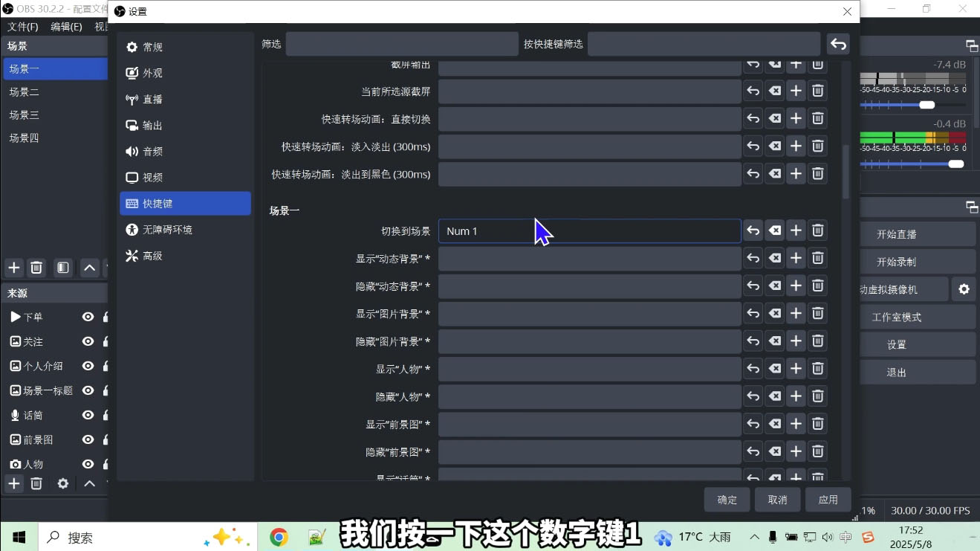Viewport: 980px width, 551px height.
Task: Show hidden system tray icons
Action: 755,537
